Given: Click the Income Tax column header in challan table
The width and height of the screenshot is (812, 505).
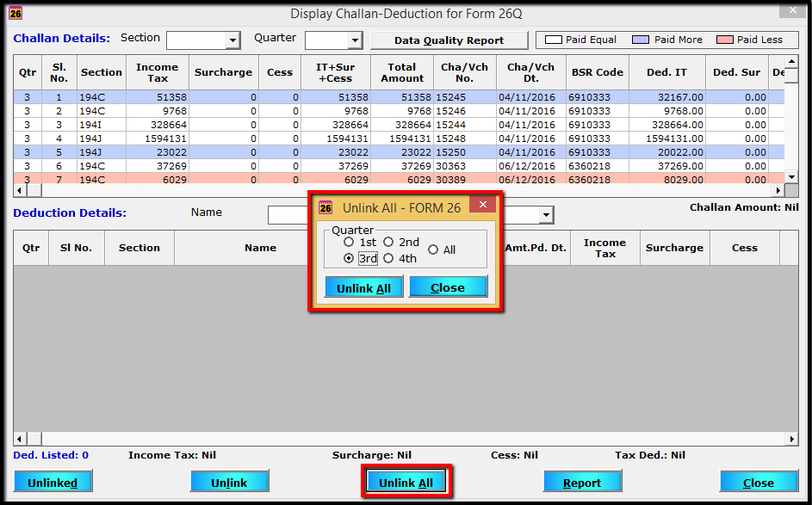Looking at the screenshot, I should (158, 72).
